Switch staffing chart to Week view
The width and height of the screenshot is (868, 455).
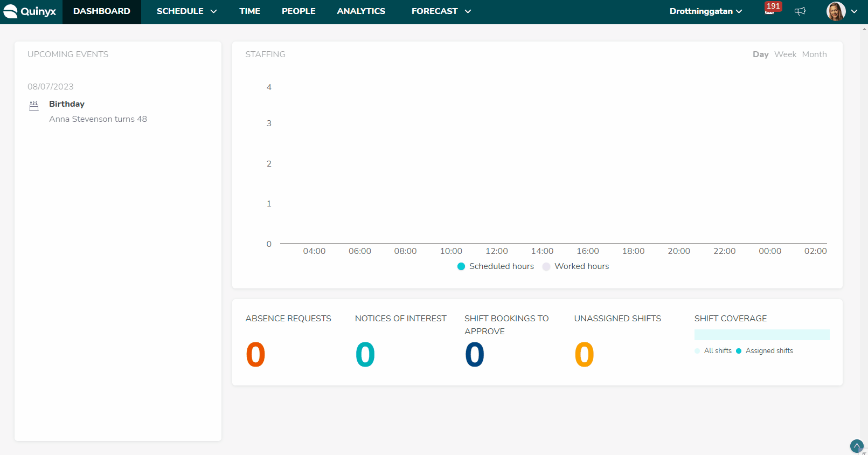pyautogui.click(x=785, y=54)
